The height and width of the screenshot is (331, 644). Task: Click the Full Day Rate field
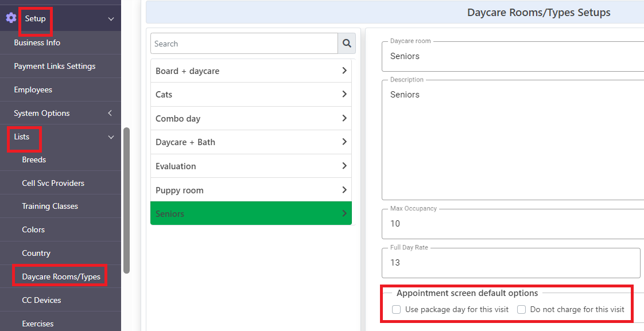point(511,263)
